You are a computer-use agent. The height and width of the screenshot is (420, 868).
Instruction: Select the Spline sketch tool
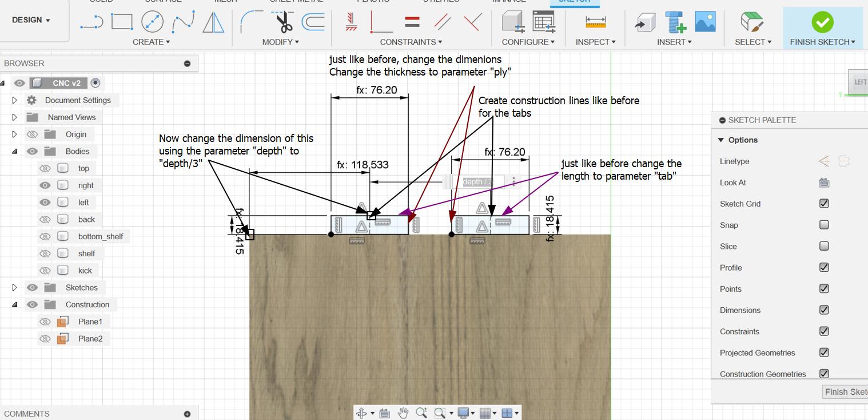coord(183,22)
